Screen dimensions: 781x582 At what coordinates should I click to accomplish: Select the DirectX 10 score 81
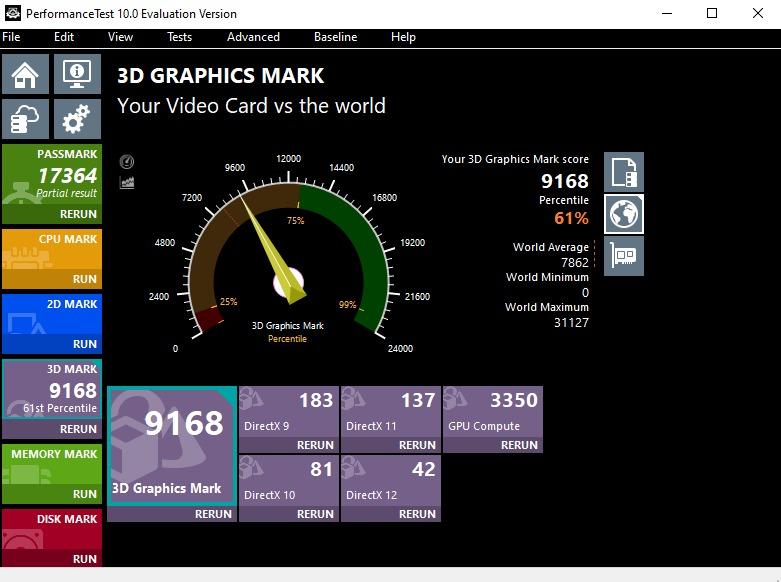321,469
